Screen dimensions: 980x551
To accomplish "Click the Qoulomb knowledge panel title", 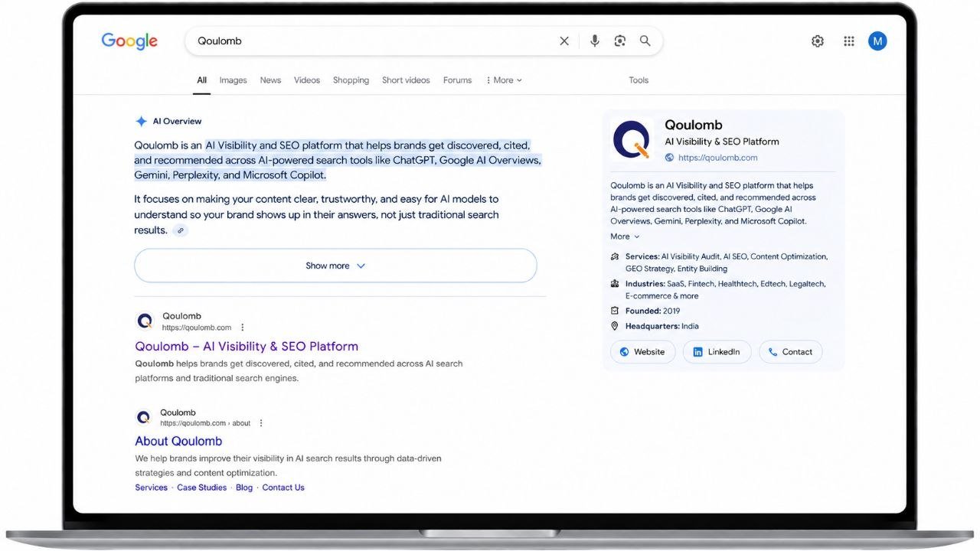I will pyautogui.click(x=694, y=125).
